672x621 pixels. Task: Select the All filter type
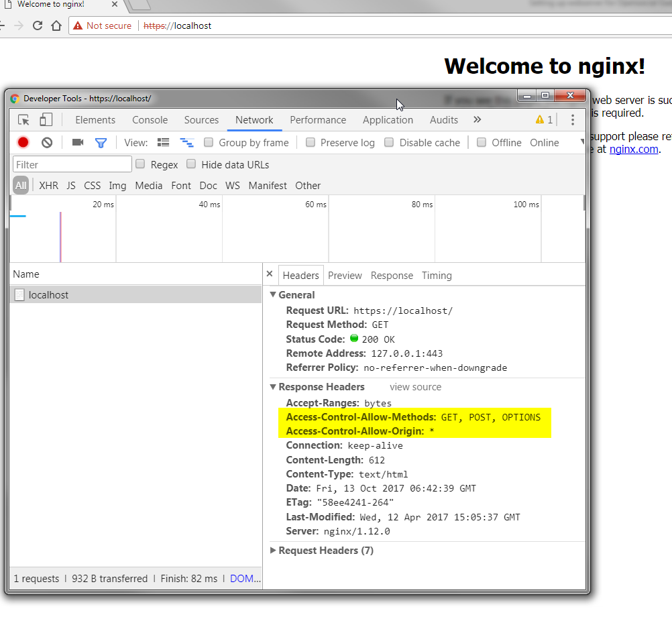tap(21, 186)
